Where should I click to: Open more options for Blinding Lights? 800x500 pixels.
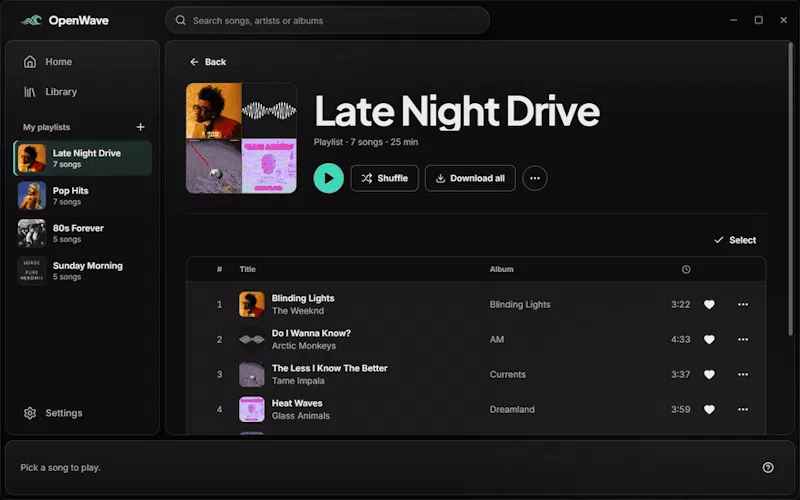(743, 305)
